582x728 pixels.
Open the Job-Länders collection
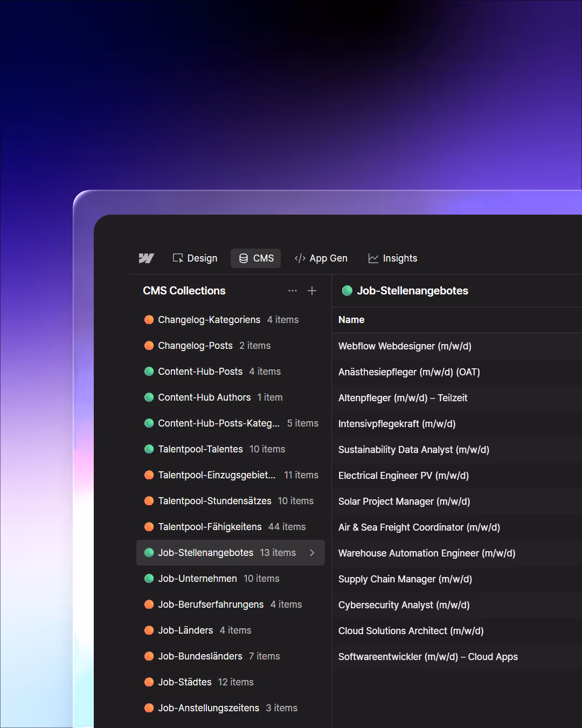point(231,630)
